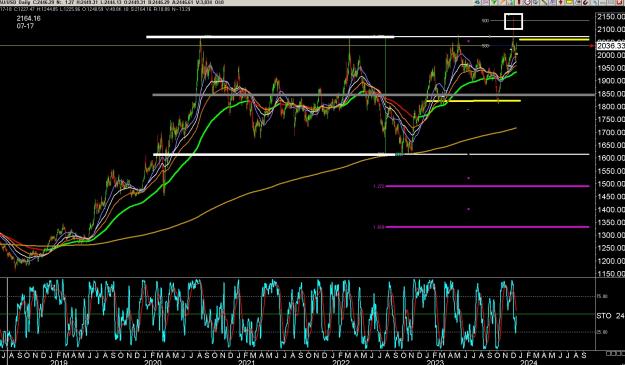Click the dark red bar toolbar icon
Viewport: 625px width, 365px height.
tap(519, 2)
